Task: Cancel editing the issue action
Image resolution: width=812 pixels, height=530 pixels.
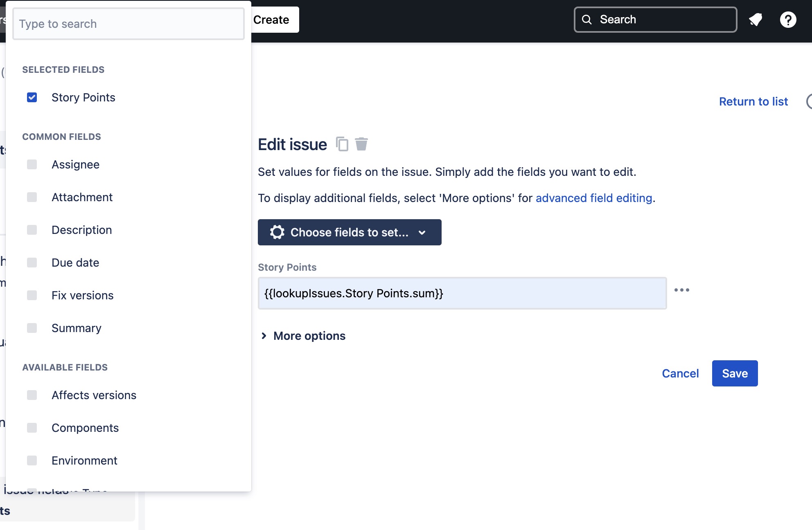Action: [x=680, y=373]
